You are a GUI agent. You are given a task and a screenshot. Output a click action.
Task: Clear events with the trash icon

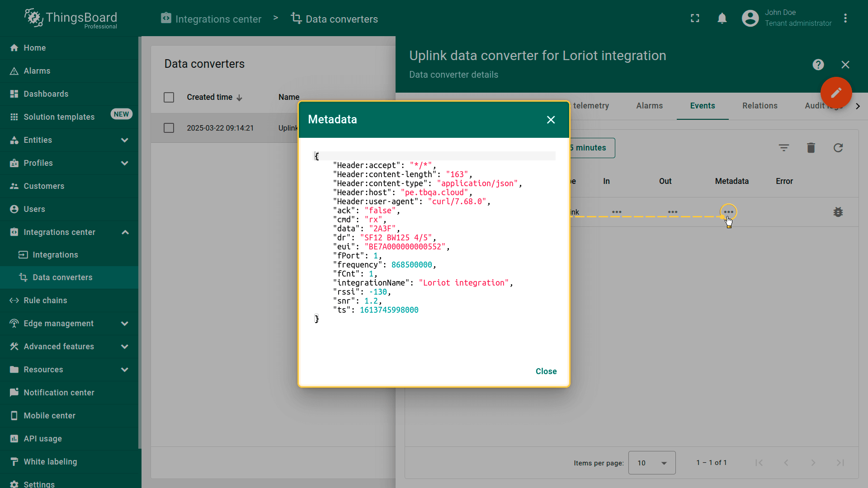point(811,148)
